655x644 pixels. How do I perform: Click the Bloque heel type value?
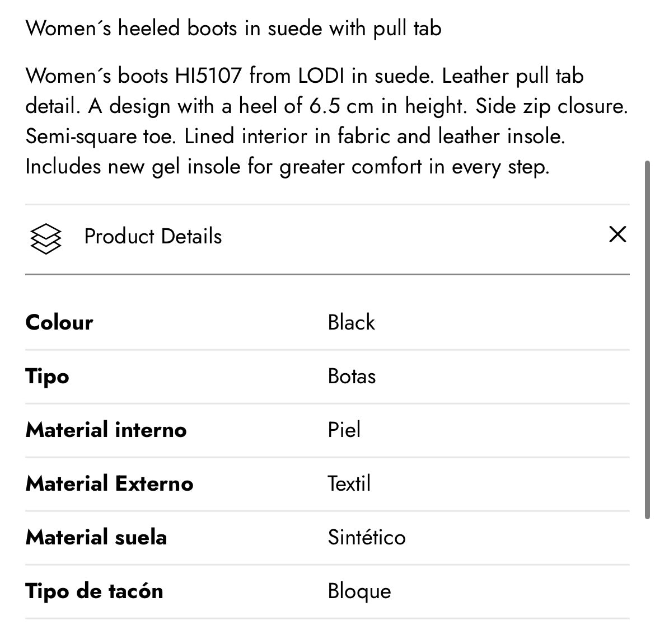359,591
